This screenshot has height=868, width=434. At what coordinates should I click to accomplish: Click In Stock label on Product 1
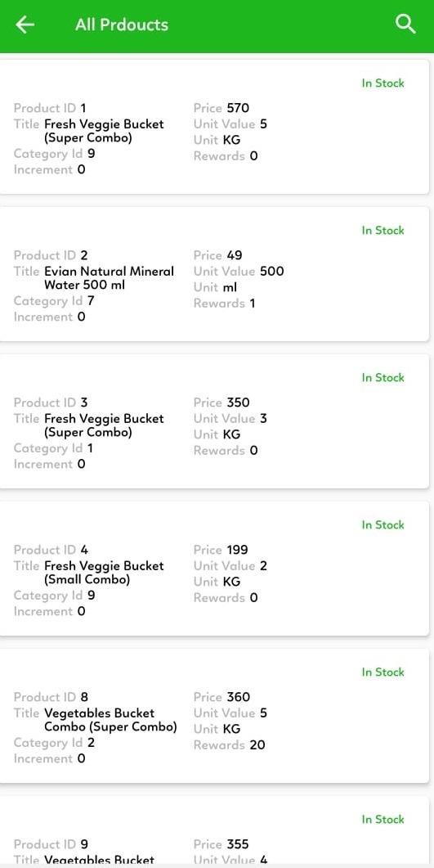383,83
